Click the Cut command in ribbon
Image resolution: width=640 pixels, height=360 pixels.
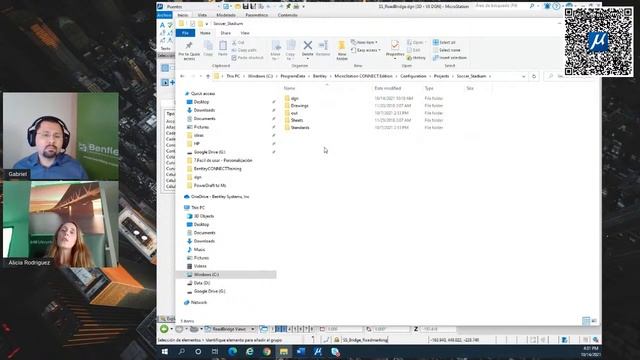(x=238, y=42)
